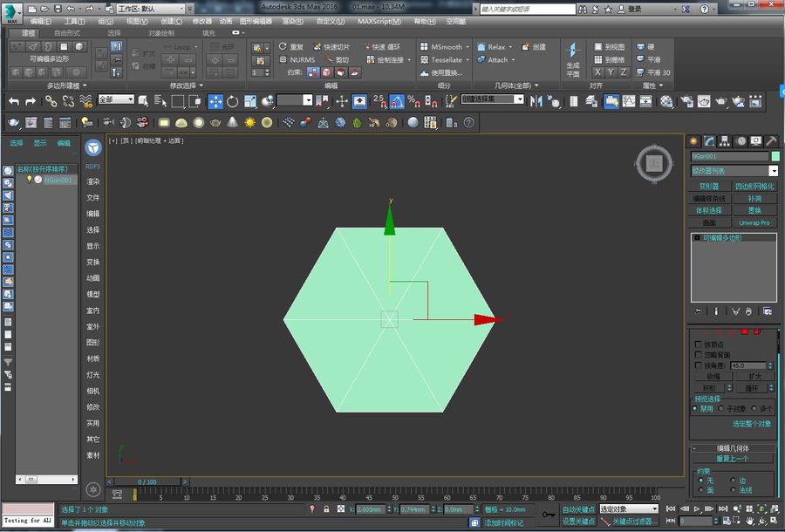Switch to the 自由形式 ribbon tab
This screenshot has height=532, width=785.
[x=66, y=33]
